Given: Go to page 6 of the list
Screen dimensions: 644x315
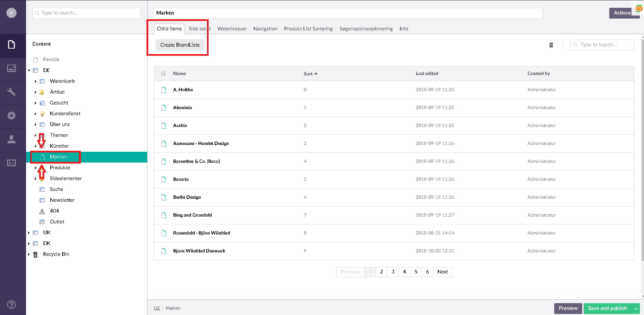Looking at the screenshot, I should click(x=427, y=272).
